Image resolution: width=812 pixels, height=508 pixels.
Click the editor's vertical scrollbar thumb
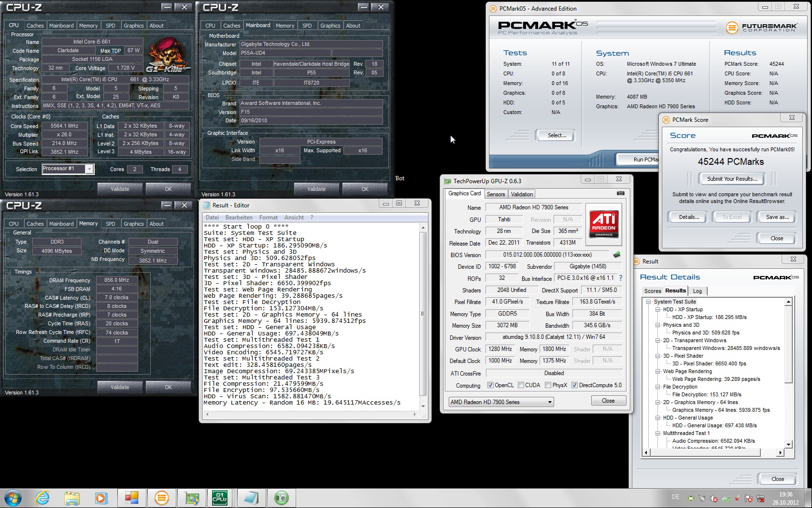pos(423,314)
